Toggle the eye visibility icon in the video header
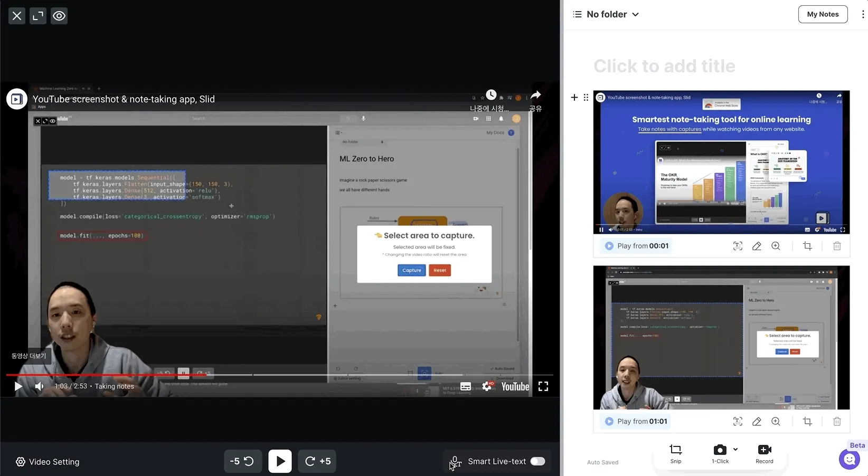 [x=59, y=16]
